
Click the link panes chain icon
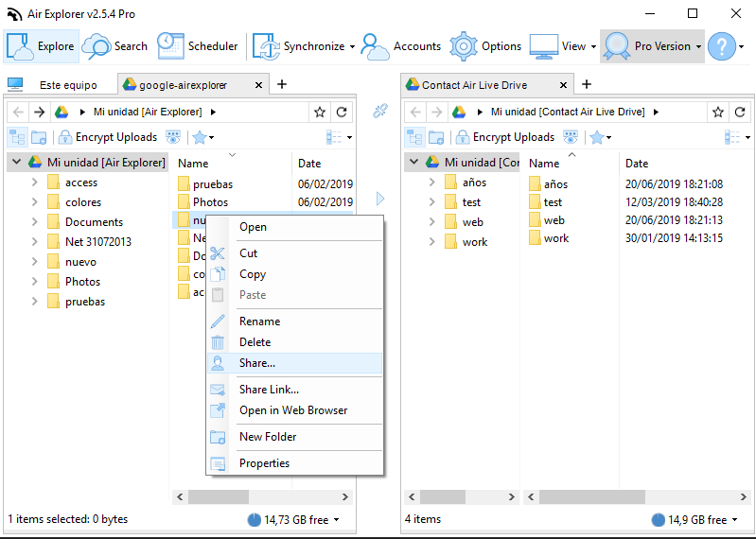click(380, 112)
